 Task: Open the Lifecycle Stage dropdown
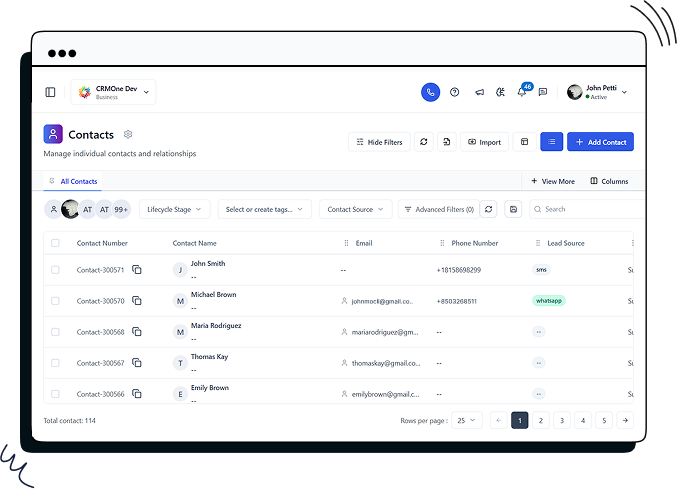click(x=175, y=209)
